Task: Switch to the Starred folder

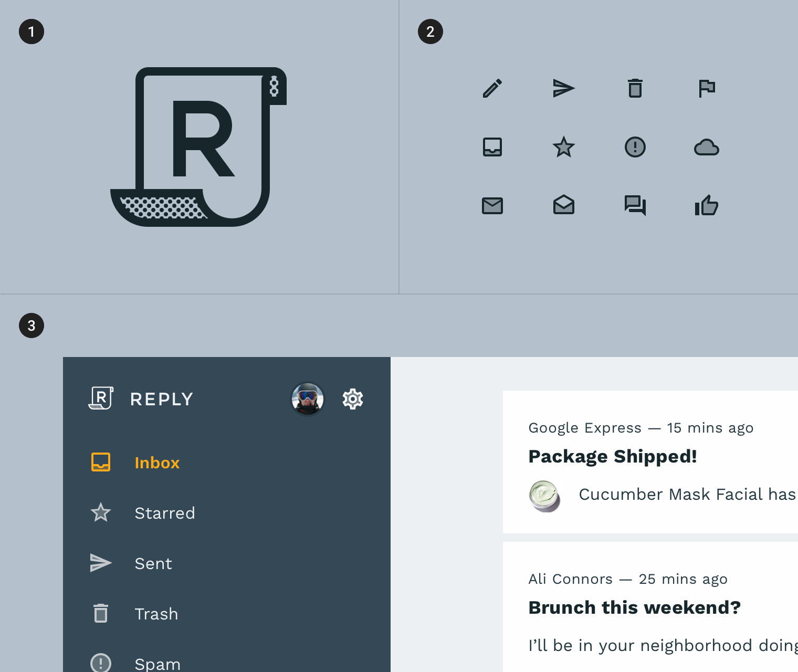Action: click(164, 513)
